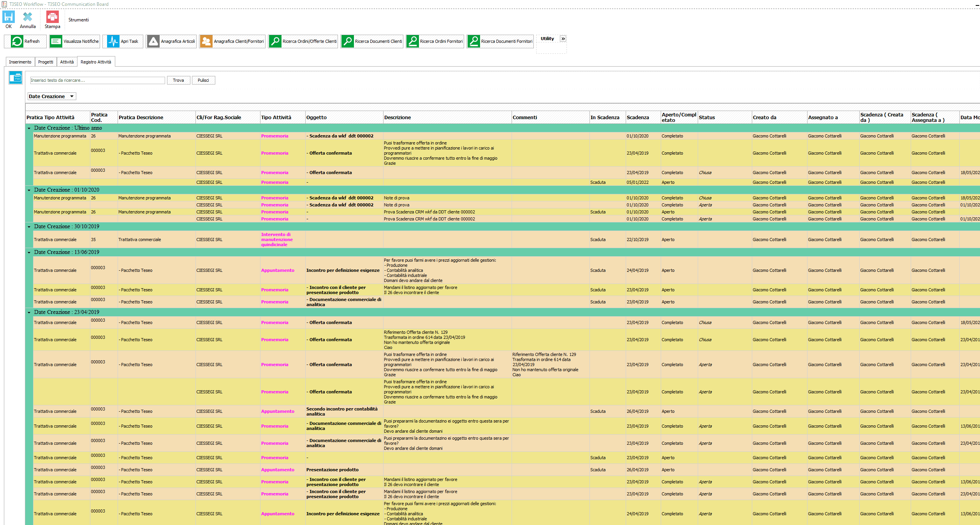
Task: Click the 05/01/2022 Scadenza cell
Action: 643,182
